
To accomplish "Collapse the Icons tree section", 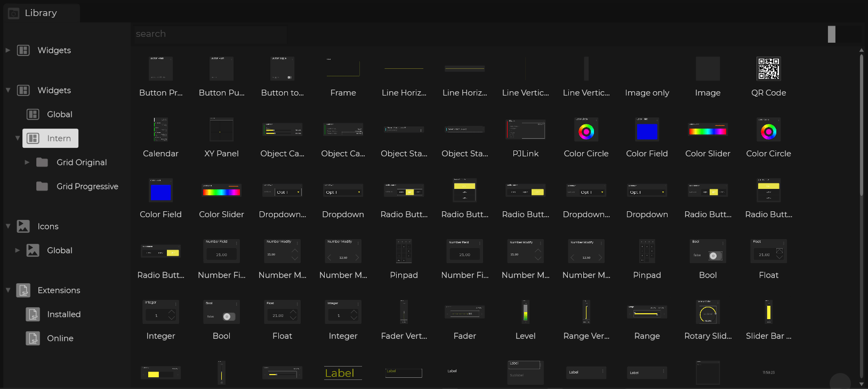I will pos(8,226).
